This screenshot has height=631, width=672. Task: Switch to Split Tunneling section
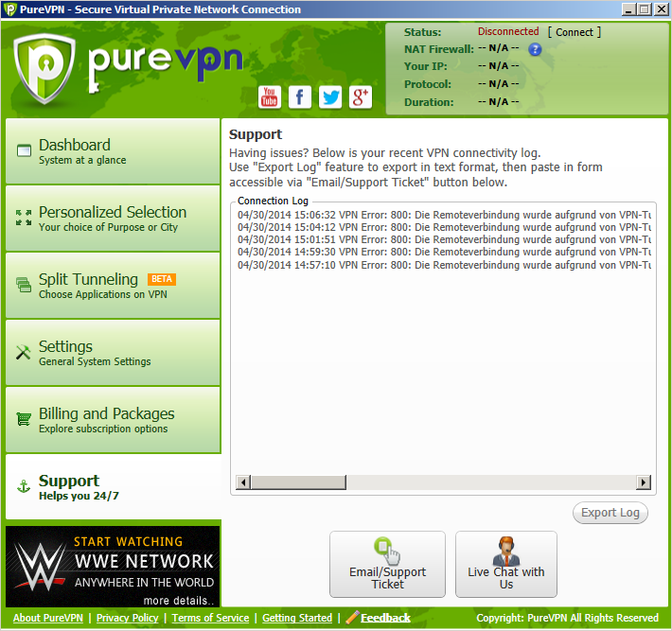pos(114,286)
